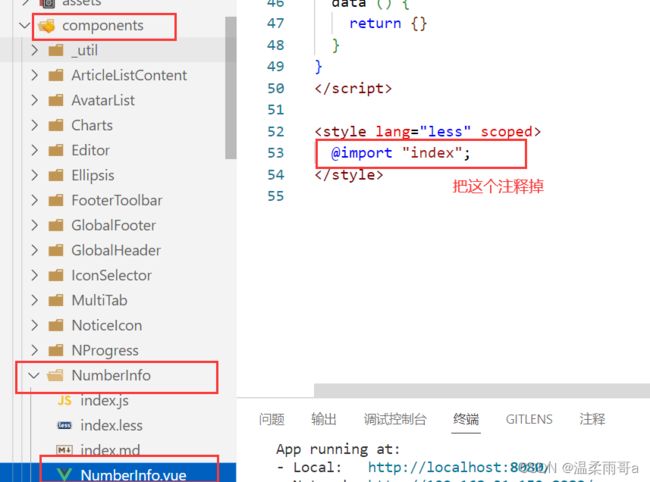Click line number 53 in the gutter

pos(276,153)
